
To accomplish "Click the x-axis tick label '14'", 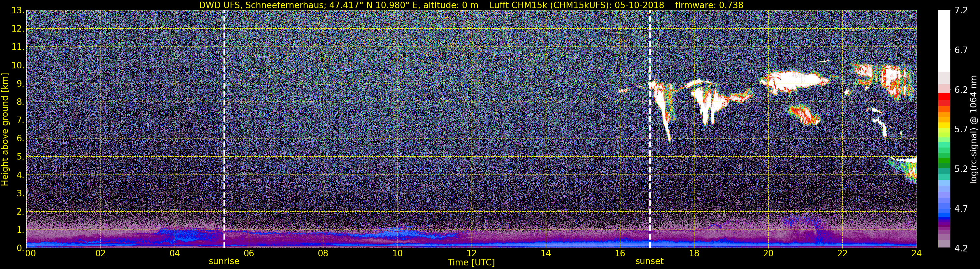I will [545, 253].
